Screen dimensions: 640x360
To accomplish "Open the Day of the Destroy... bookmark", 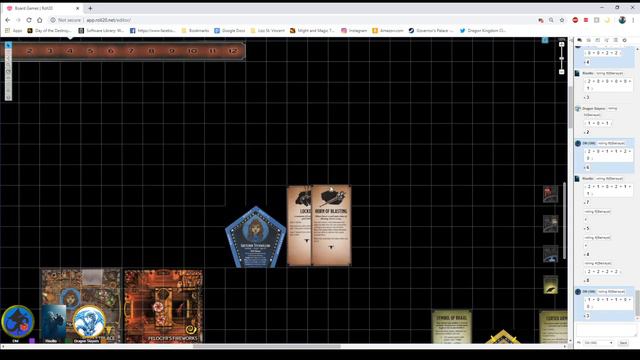I will pos(49,31).
